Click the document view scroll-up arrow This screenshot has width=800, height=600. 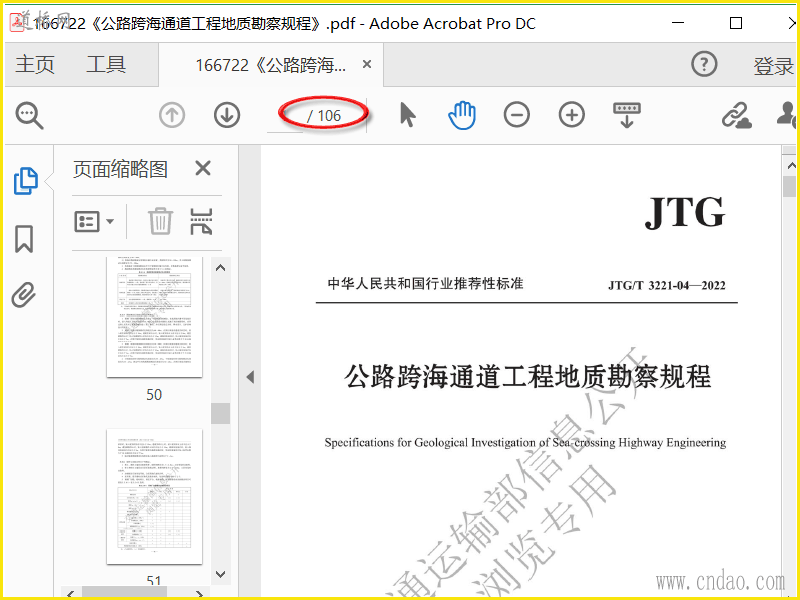[791, 165]
